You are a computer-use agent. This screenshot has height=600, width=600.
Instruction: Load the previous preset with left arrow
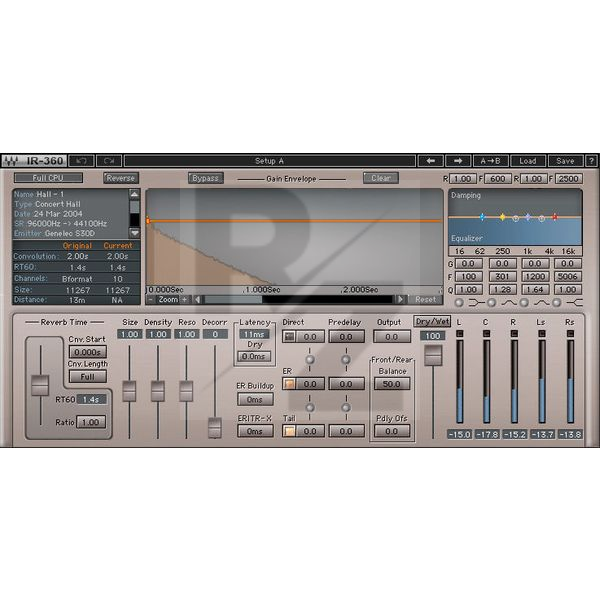tap(430, 161)
